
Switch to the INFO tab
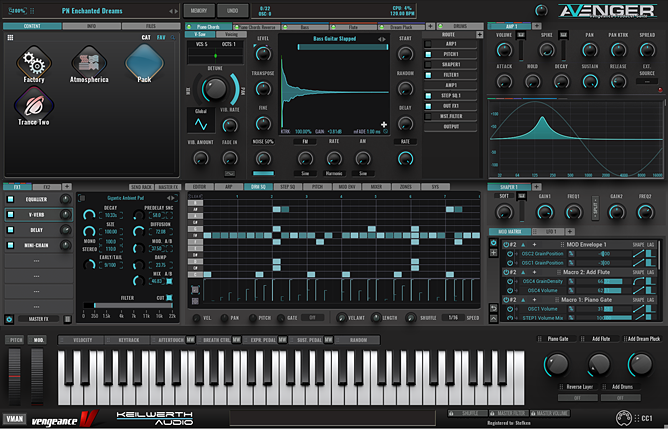92,26
